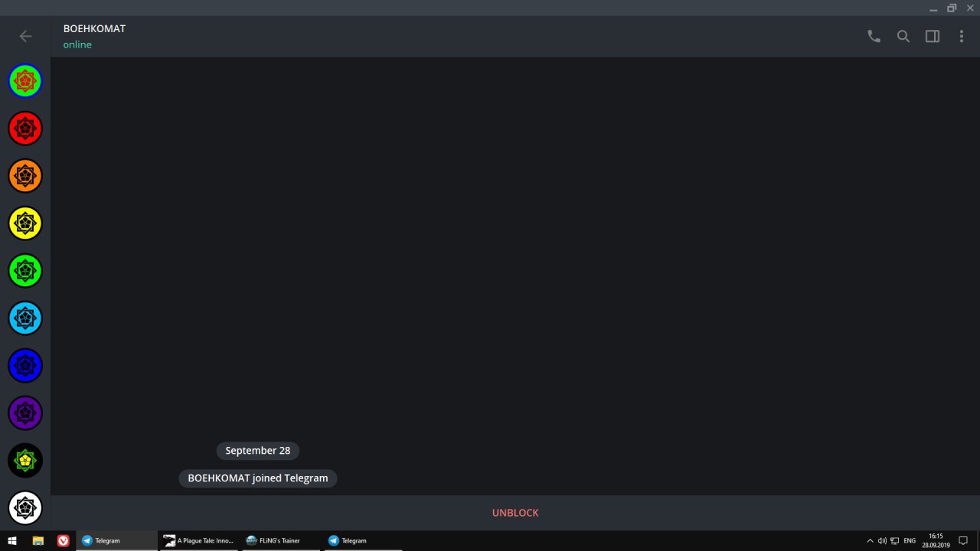
Task: Open the volume control in the tray
Action: 882,540
